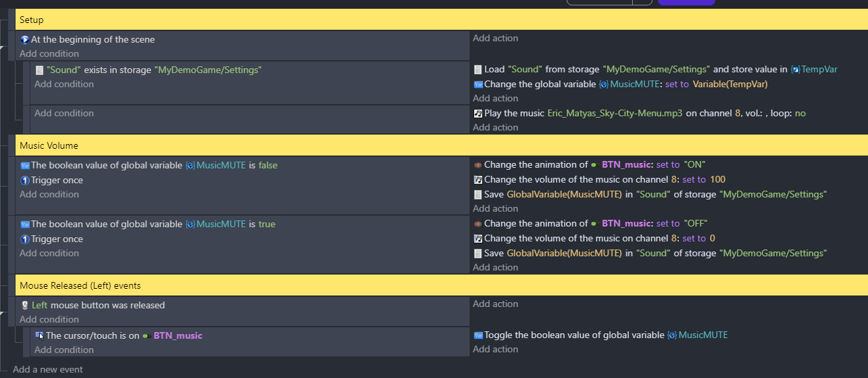Add action to 'At the beginning of the scene' event
Viewport: 868px width, 378px height.
click(x=496, y=39)
